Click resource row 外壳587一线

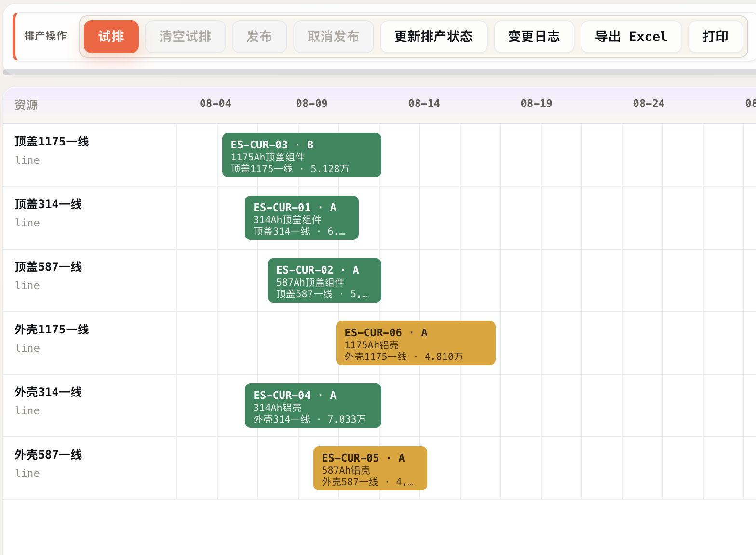90,468
